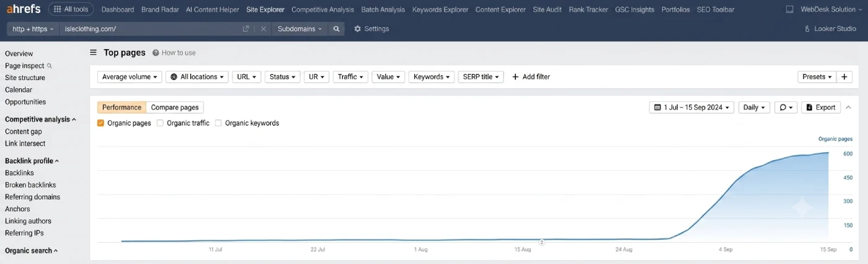Viewport: 868px width, 264px height.
Task: Click the monitor icon near WebDesk Solution
Action: click(x=789, y=9)
